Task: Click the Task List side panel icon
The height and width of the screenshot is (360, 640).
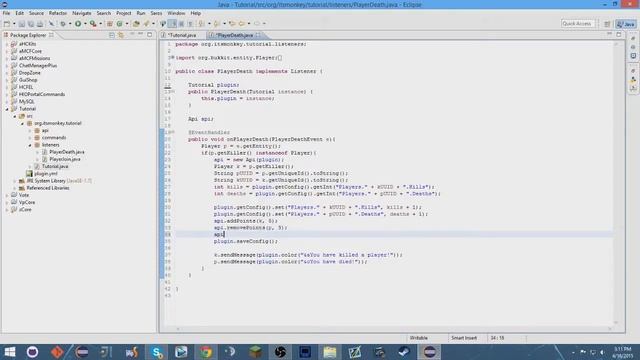Action: pos(633,56)
